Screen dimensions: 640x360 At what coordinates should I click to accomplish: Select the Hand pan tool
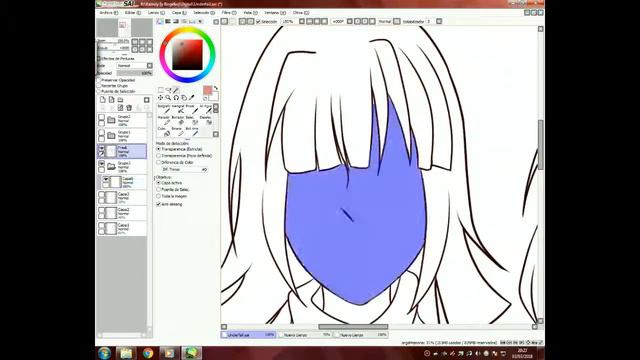(x=184, y=98)
